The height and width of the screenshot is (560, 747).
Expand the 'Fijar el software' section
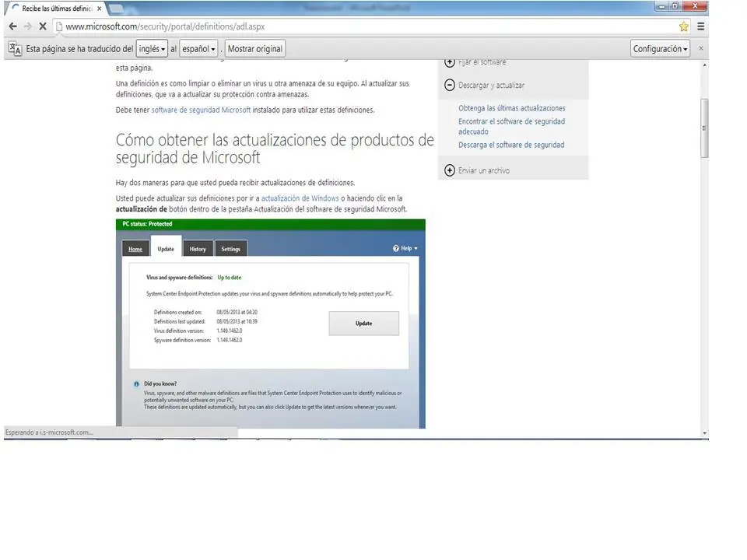449,62
